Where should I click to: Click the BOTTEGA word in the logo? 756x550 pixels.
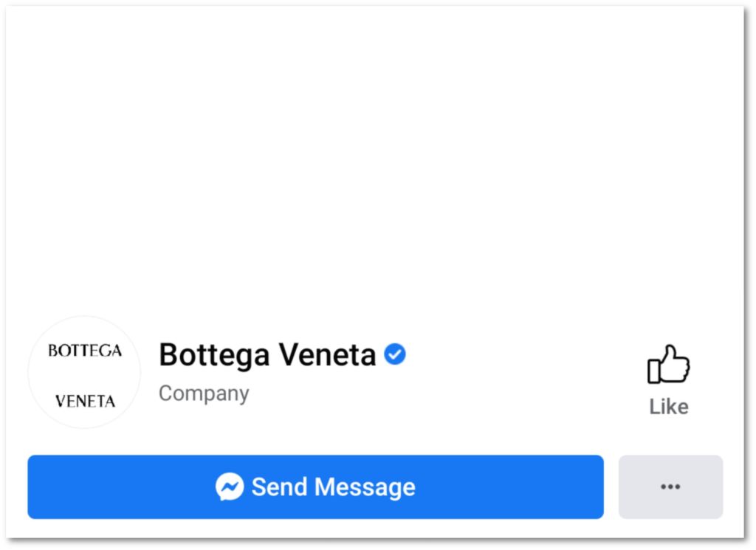pos(84,351)
